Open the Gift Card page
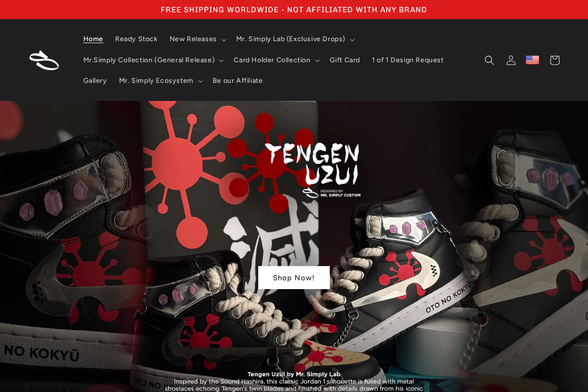Viewport: 588px width, 392px height. pos(345,60)
